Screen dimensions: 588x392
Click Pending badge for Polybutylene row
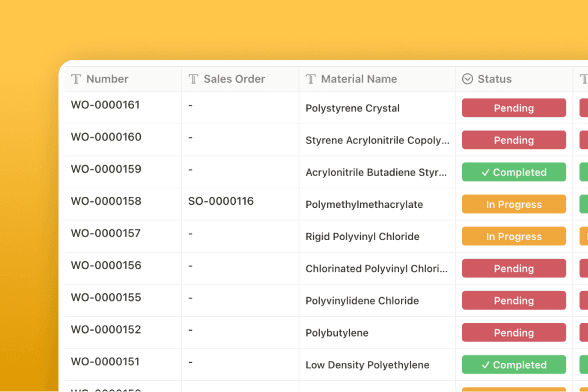pos(514,333)
